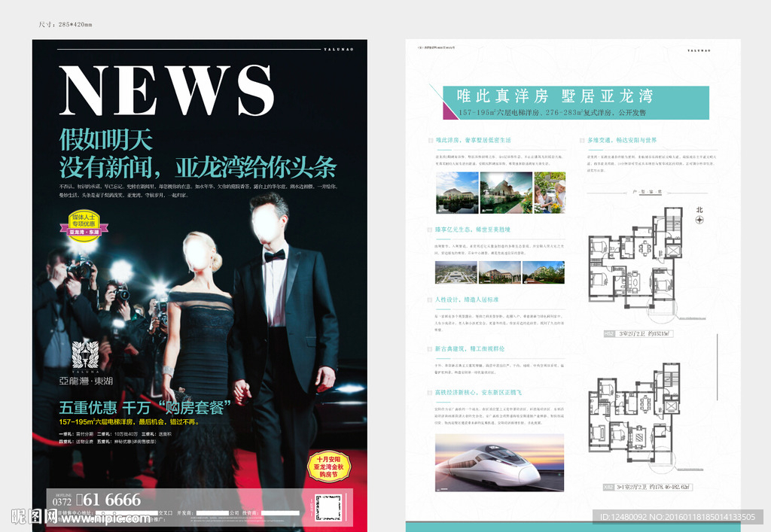The image size is (771, 532).
Task: Select the yellow 157-195m²六层电梯洋房 line on the poster
Action: [130, 422]
